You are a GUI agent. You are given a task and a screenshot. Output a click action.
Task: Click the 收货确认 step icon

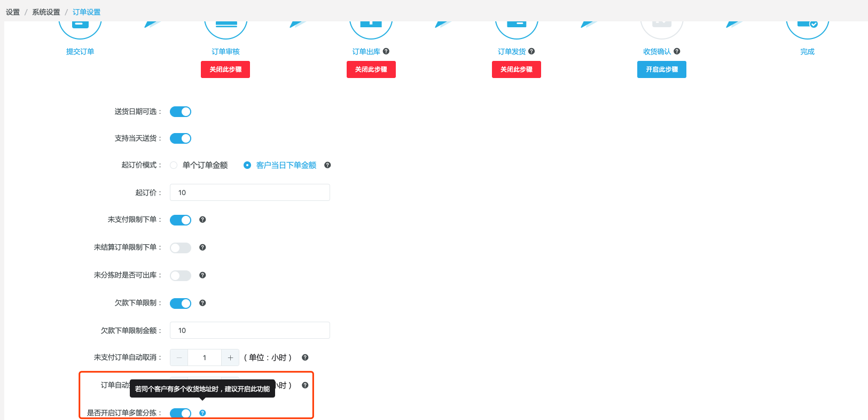(x=662, y=30)
